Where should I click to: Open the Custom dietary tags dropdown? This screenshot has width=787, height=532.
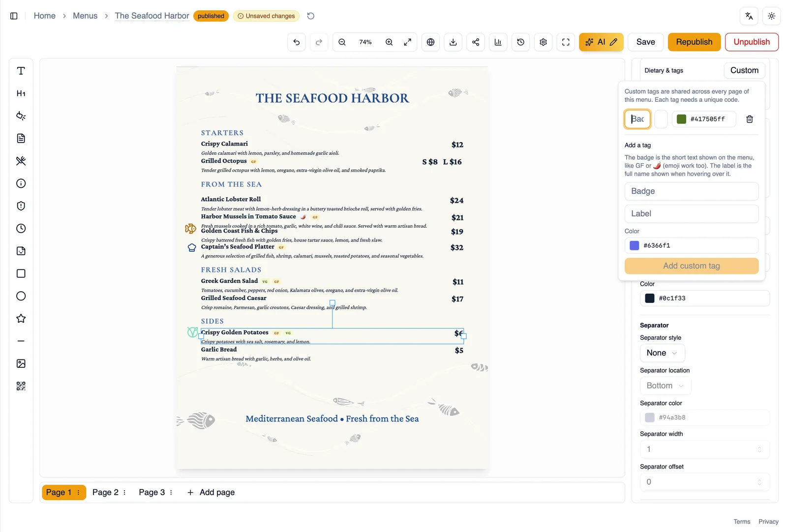[x=745, y=70]
